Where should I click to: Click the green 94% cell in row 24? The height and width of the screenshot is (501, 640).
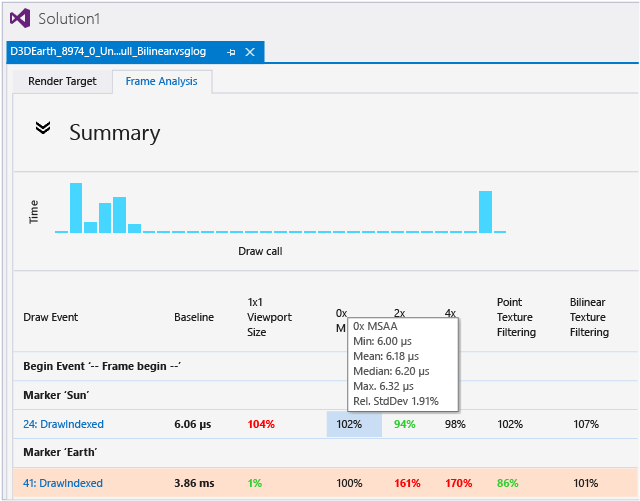(404, 424)
